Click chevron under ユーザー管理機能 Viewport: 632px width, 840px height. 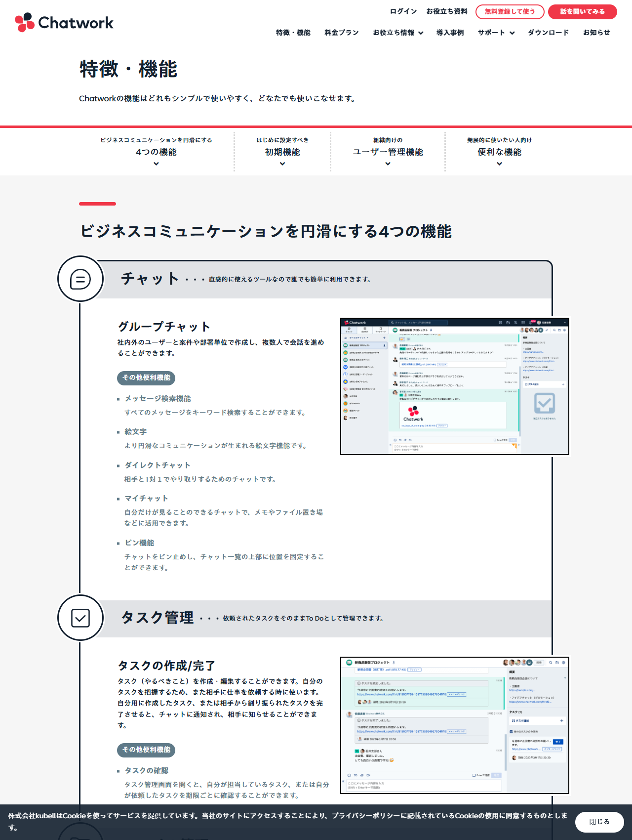click(x=388, y=164)
